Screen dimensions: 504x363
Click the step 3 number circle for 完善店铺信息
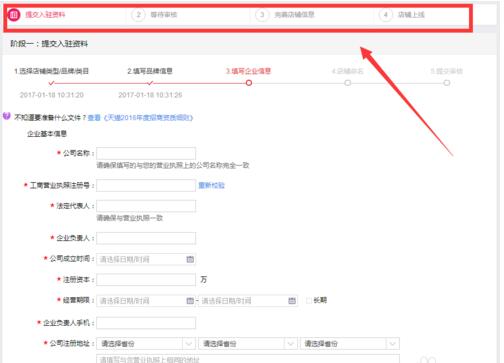click(x=262, y=15)
